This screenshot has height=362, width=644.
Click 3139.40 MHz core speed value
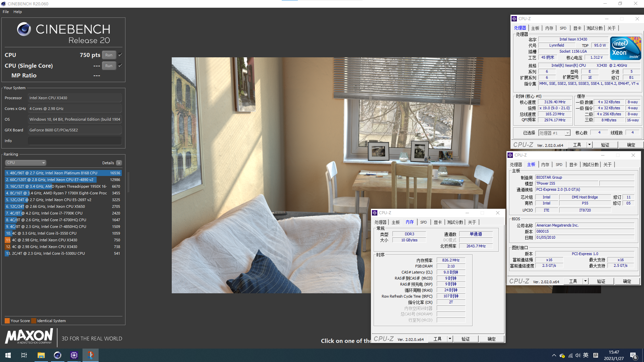tap(555, 102)
